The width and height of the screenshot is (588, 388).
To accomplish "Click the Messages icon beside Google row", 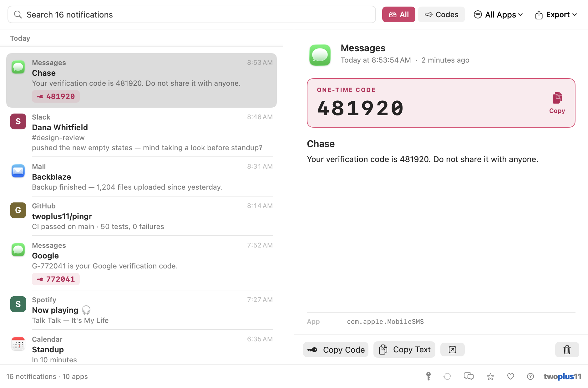I will click(x=18, y=250).
